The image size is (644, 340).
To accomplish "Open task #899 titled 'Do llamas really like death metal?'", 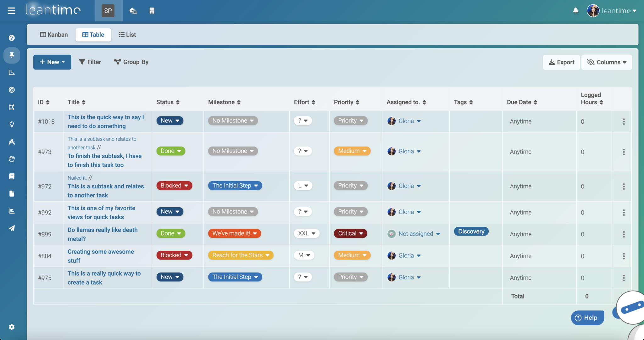I will 103,234.
